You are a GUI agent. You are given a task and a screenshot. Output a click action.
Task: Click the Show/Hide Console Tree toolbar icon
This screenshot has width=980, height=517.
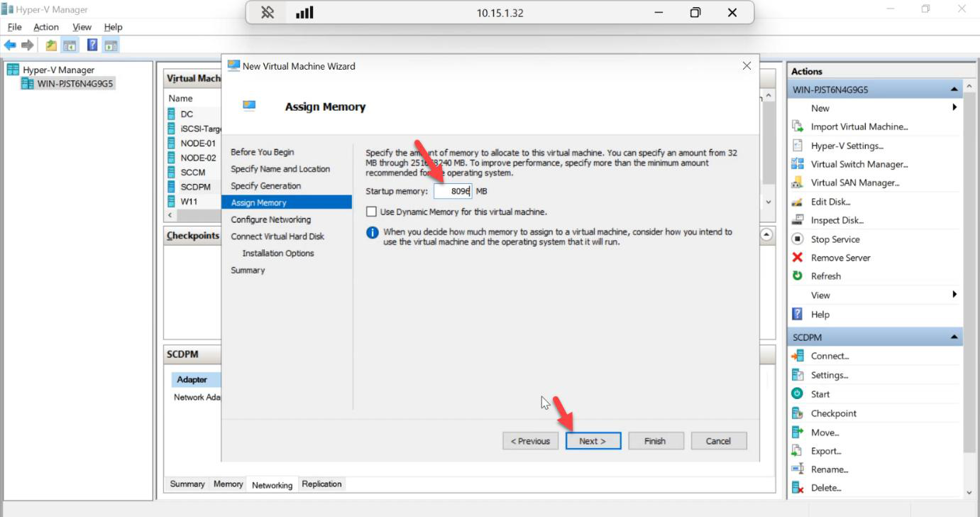(70, 45)
